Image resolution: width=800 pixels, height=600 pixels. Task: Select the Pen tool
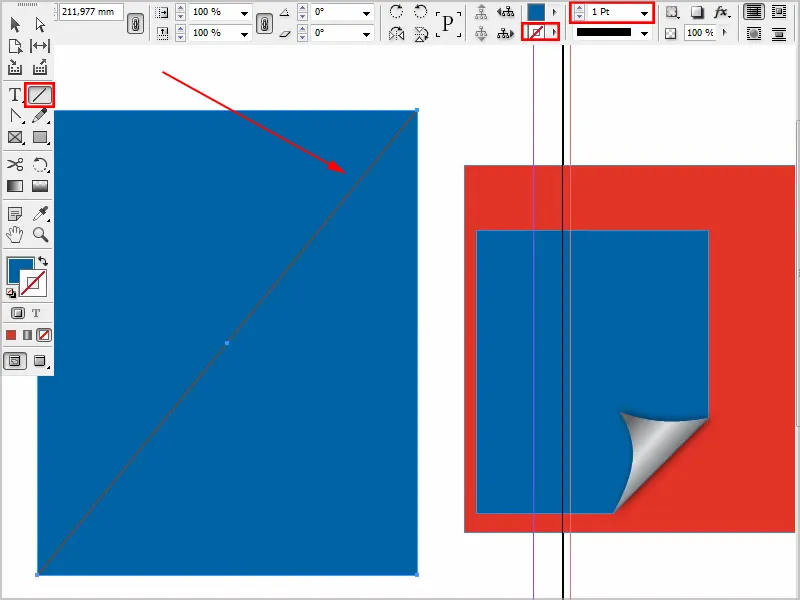pyautogui.click(x=16, y=116)
